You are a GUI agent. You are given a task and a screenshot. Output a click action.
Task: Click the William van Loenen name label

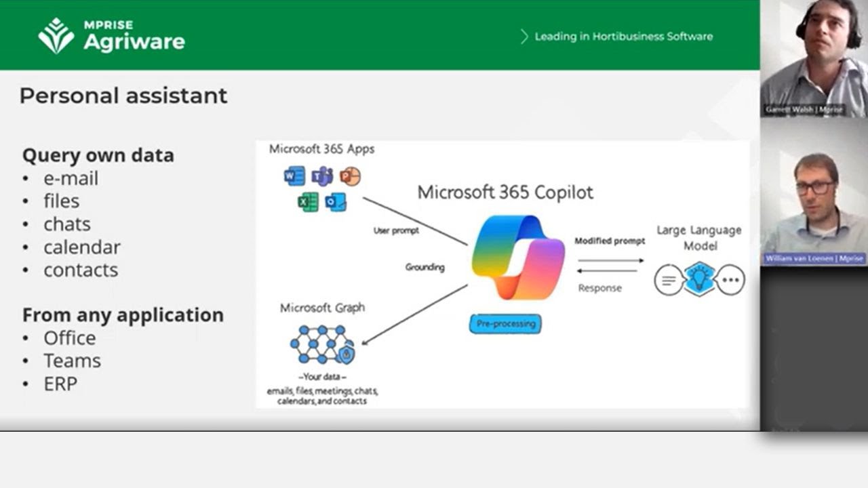814,258
